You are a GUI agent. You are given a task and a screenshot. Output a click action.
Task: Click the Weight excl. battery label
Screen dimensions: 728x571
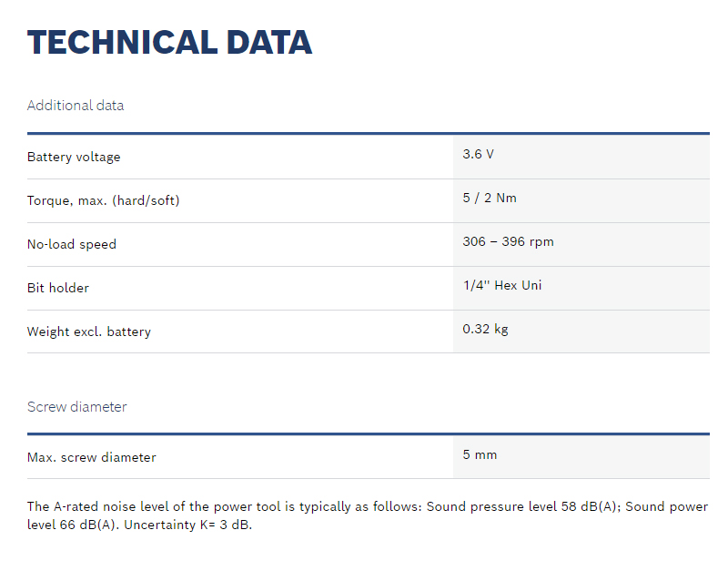pyautogui.click(x=88, y=331)
